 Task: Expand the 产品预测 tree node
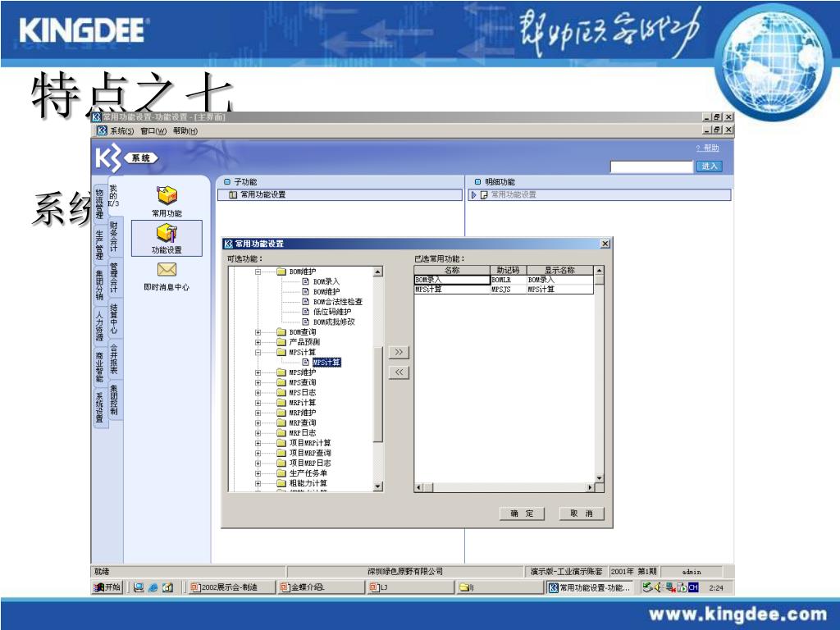[258, 342]
